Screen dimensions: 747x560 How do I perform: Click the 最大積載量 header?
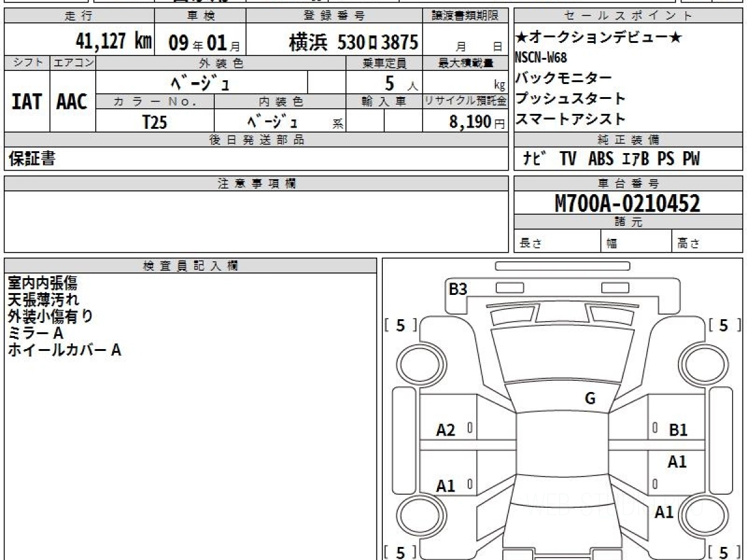coord(466,63)
